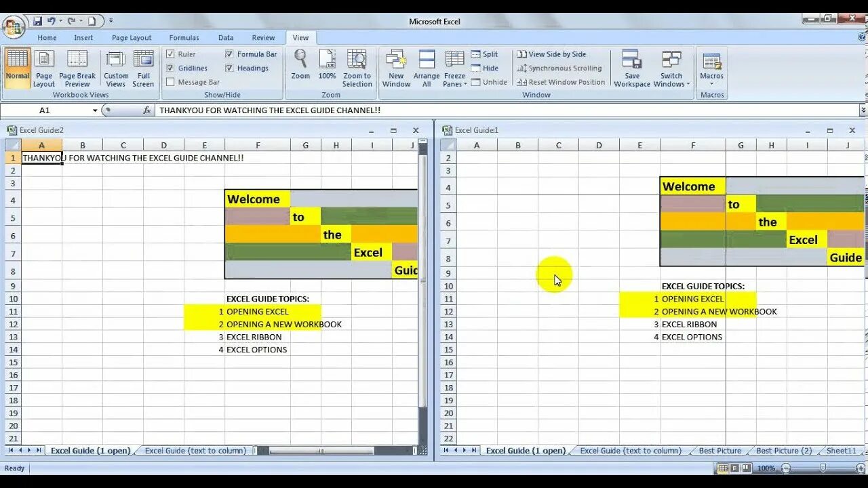Open Redo history dropdown arrow

click(x=80, y=22)
